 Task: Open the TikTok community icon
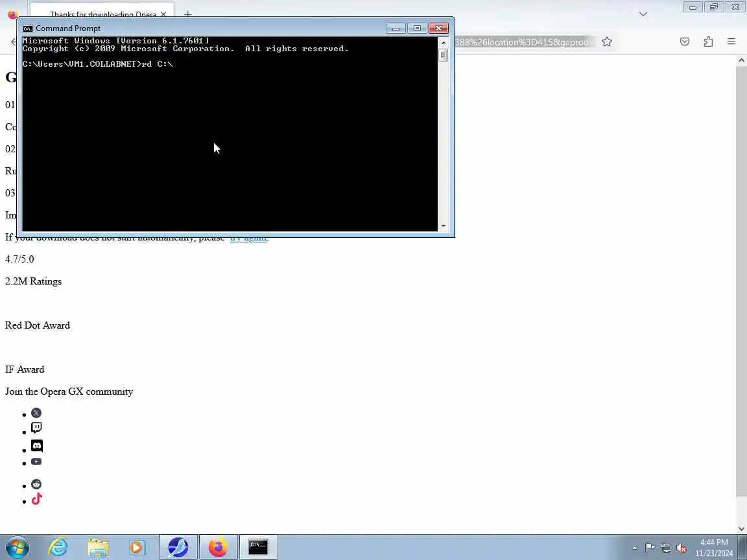click(x=37, y=499)
